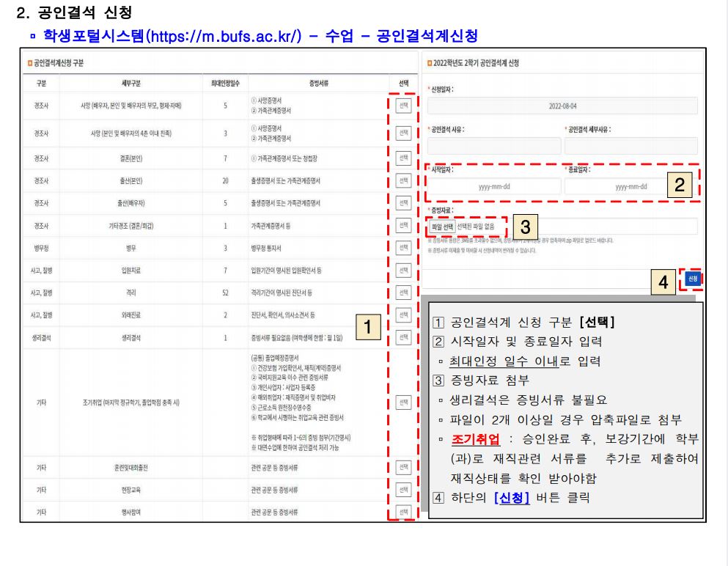
Task: Select 행사참여 with its 선택 button
Action: coord(402,512)
